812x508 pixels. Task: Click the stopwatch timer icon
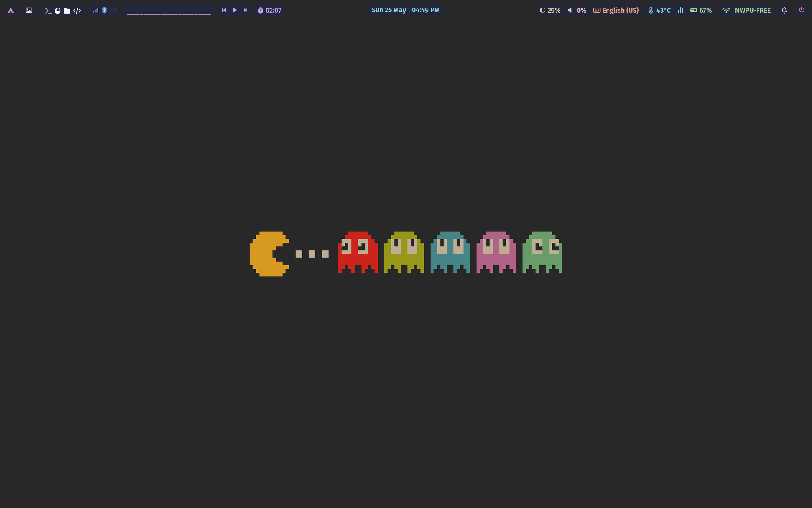click(261, 10)
